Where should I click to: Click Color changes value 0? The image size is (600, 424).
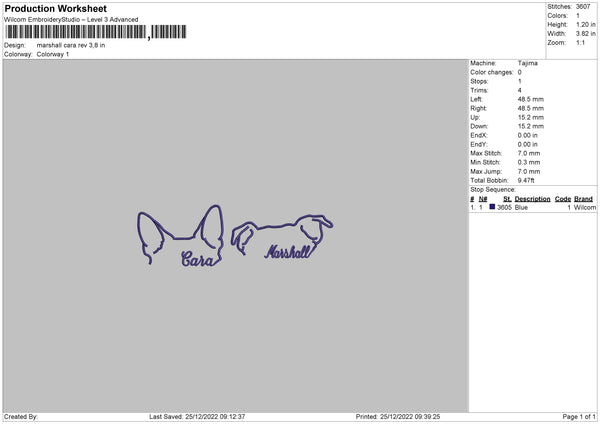pos(520,72)
